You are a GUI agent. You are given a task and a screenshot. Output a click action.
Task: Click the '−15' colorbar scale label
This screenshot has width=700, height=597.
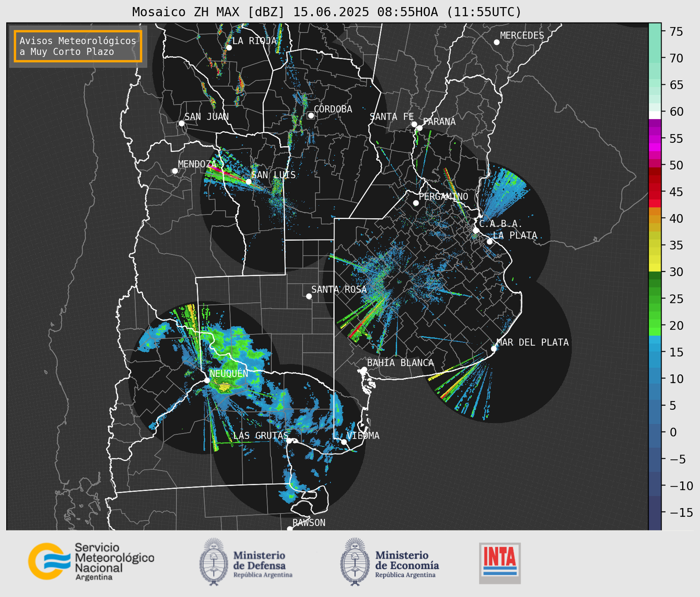point(681,512)
